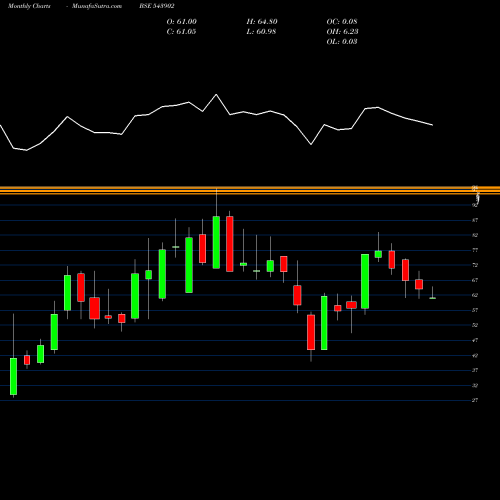This screenshot has width=500, height=500.
Task: Click the 77 price axis label
Action: (x=475, y=250)
